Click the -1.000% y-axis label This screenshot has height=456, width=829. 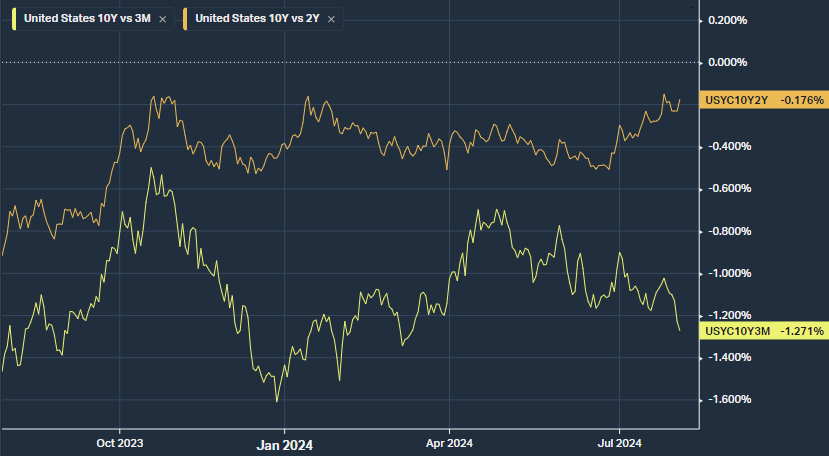click(x=727, y=273)
